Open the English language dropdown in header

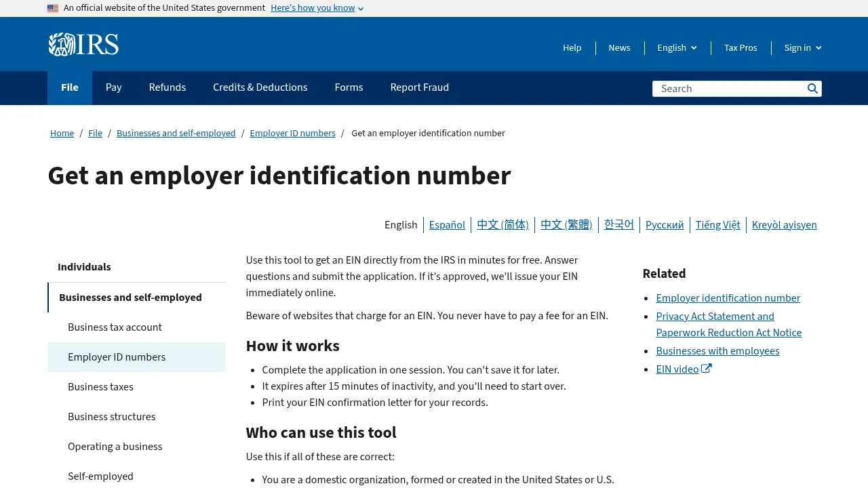[677, 48]
